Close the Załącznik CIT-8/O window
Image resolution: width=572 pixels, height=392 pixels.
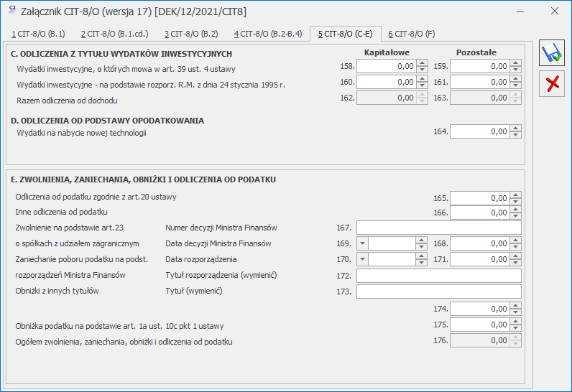pos(555,11)
